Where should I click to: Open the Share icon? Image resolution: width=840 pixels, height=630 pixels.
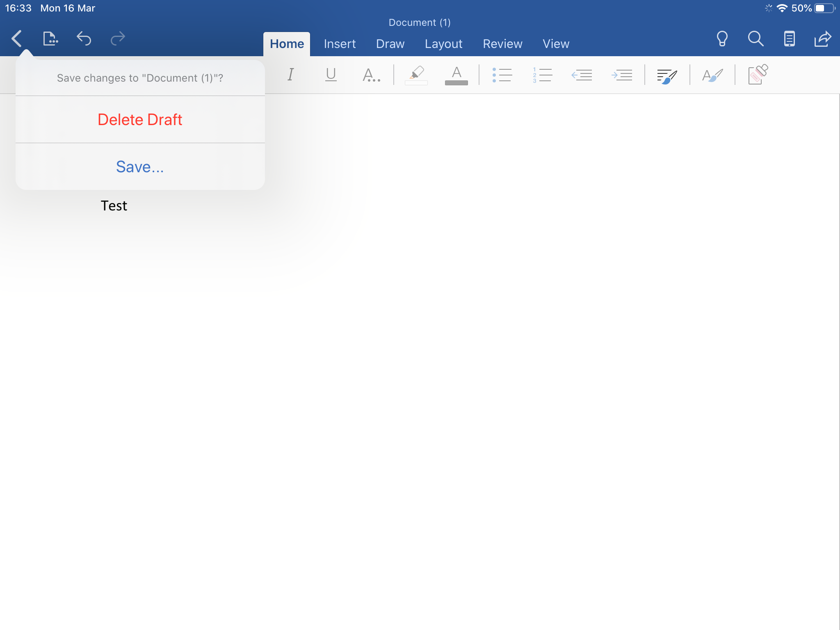822,39
